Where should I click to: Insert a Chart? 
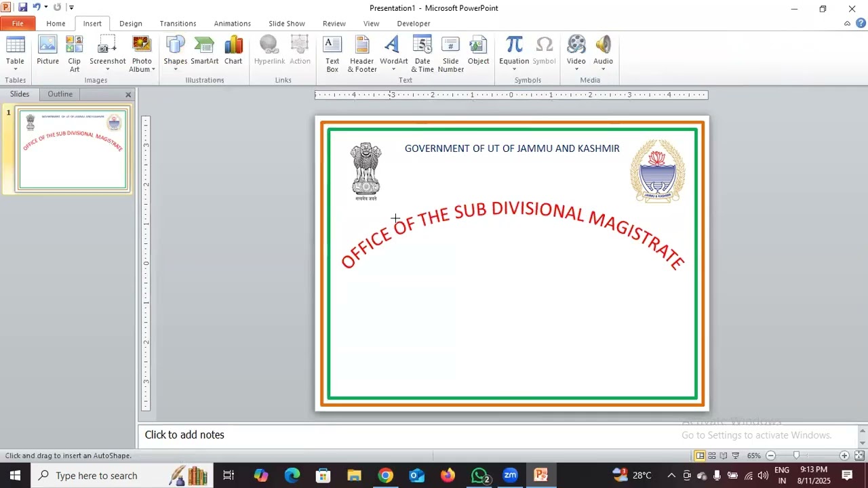pyautogui.click(x=233, y=52)
